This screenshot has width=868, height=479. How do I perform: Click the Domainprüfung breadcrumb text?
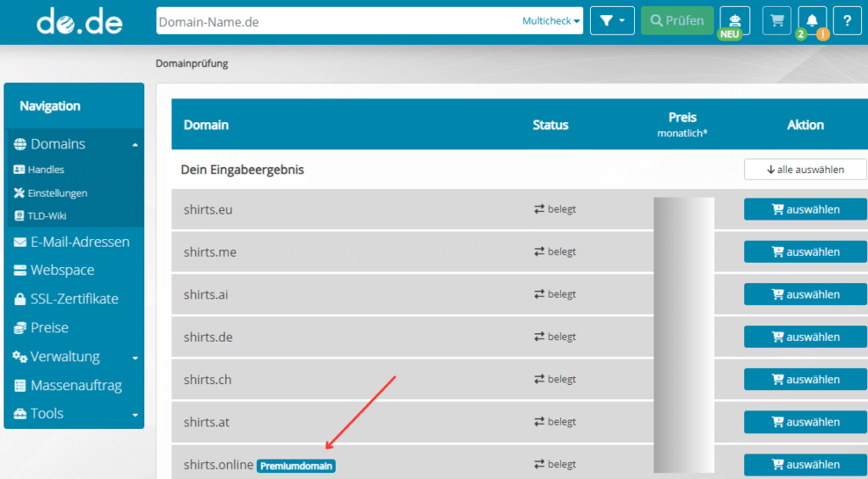click(x=192, y=63)
